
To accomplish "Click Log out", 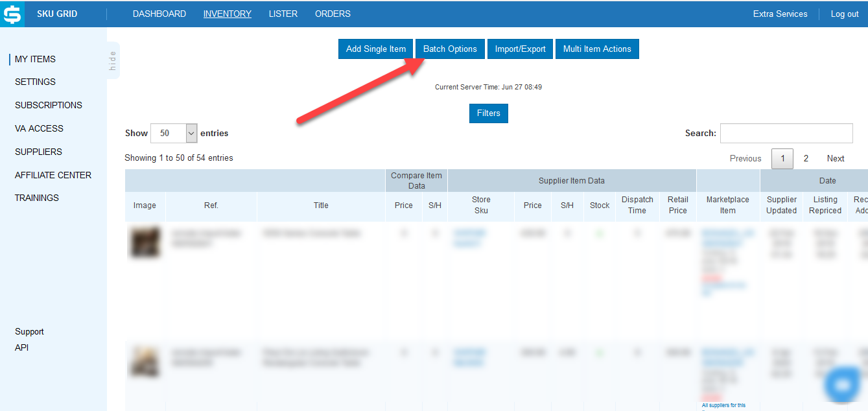I will click(845, 14).
